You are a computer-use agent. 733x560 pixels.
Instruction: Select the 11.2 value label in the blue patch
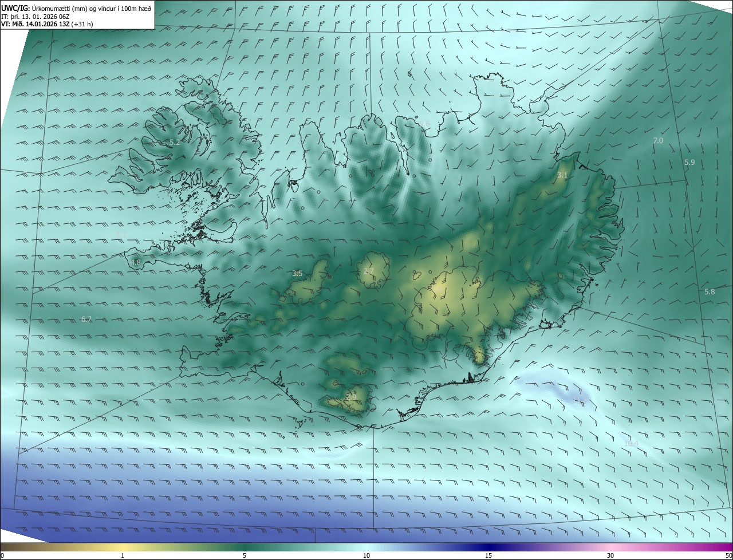point(580,399)
